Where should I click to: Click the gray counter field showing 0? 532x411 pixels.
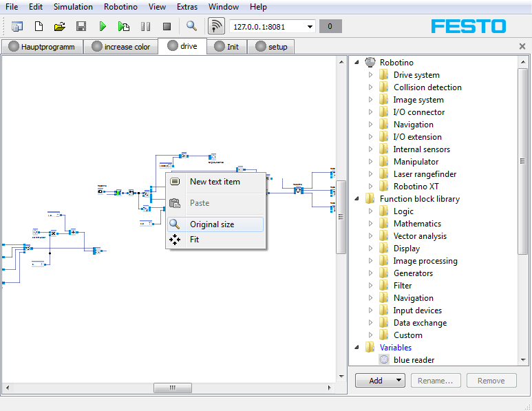click(330, 26)
